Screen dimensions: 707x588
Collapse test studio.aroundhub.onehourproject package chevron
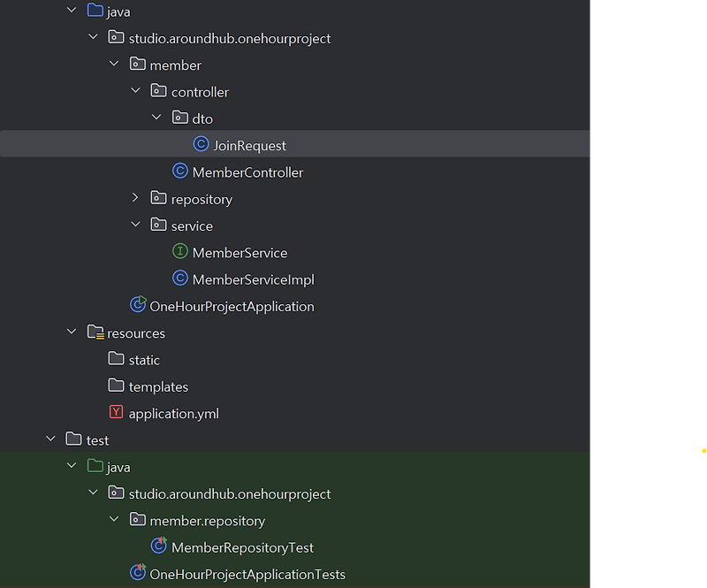click(x=93, y=492)
